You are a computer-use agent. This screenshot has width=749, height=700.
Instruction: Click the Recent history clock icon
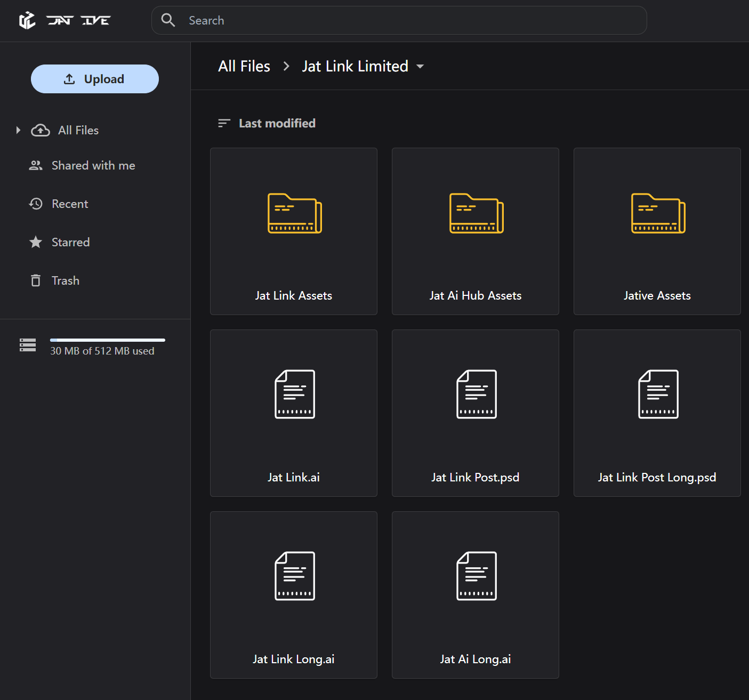[x=36, y=204]
